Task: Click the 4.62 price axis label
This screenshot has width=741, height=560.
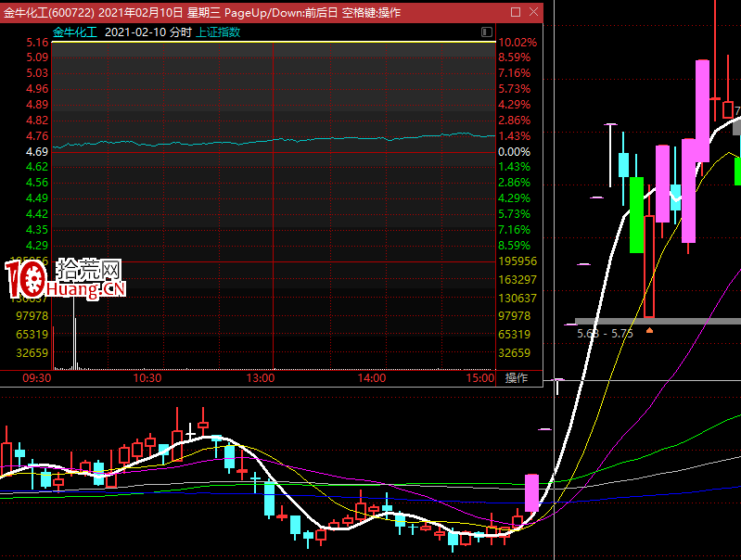Action: (37, 167)
